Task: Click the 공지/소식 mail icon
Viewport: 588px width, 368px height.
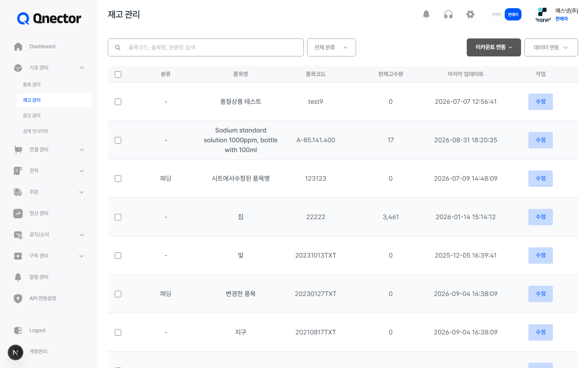Action: [18, 235]
